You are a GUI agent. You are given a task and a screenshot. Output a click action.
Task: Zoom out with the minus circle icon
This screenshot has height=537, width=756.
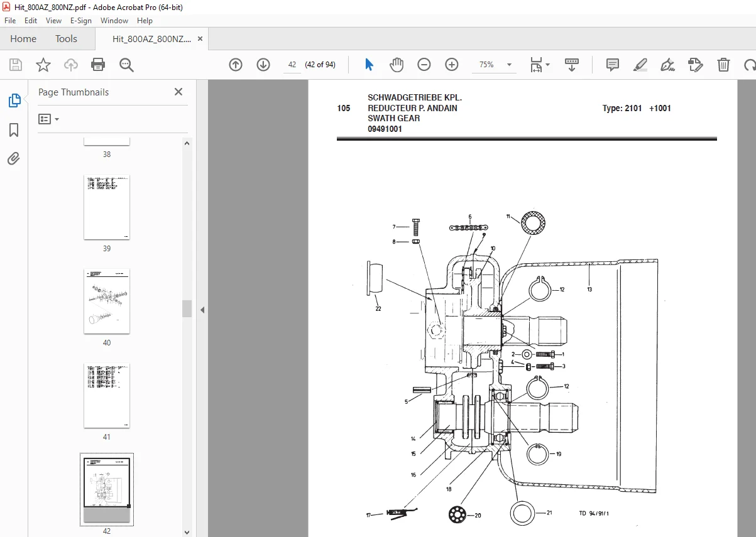click(x=424, y=65)
